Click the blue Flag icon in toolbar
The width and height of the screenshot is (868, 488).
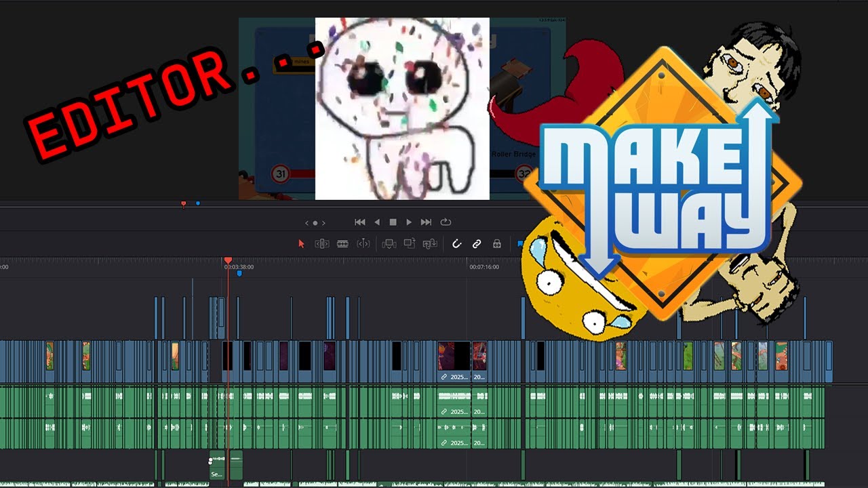520,244
